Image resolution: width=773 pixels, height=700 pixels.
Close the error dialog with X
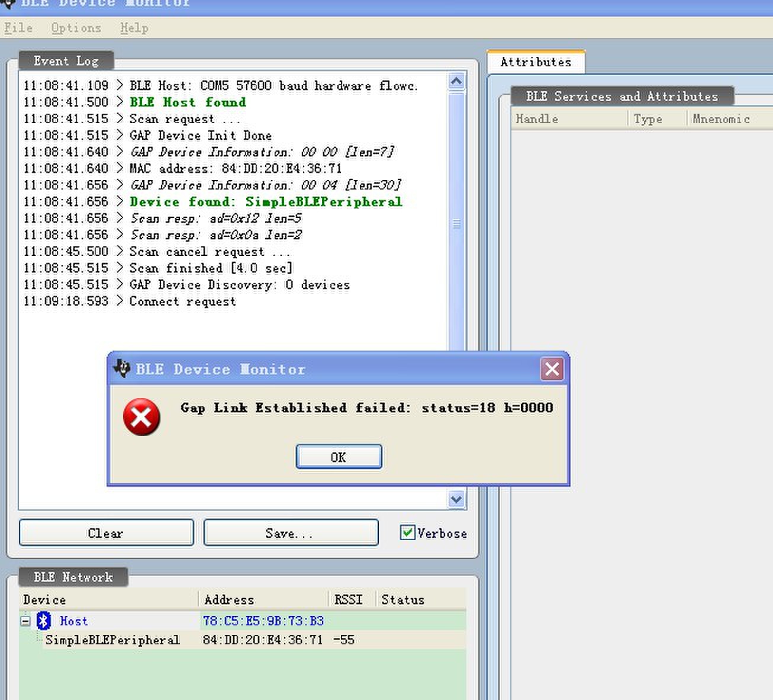[552, 369]
